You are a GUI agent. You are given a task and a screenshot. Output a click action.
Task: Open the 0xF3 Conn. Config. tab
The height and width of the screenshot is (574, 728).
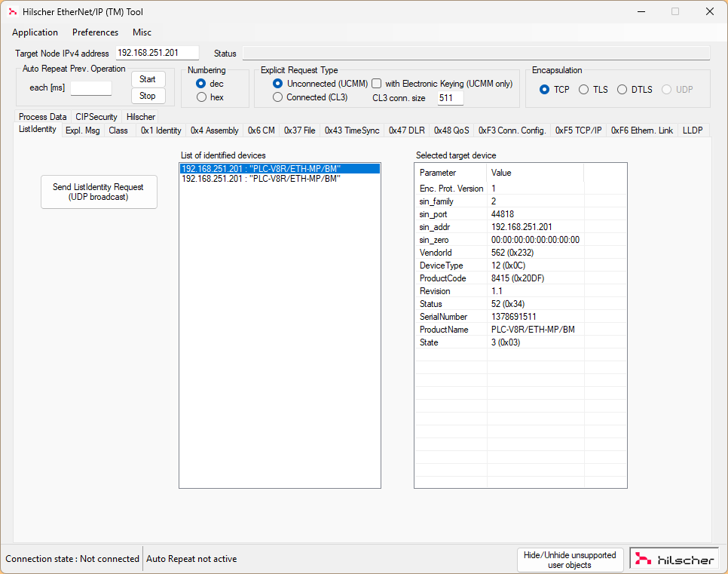pyautogui.click(x=512, y=130)
